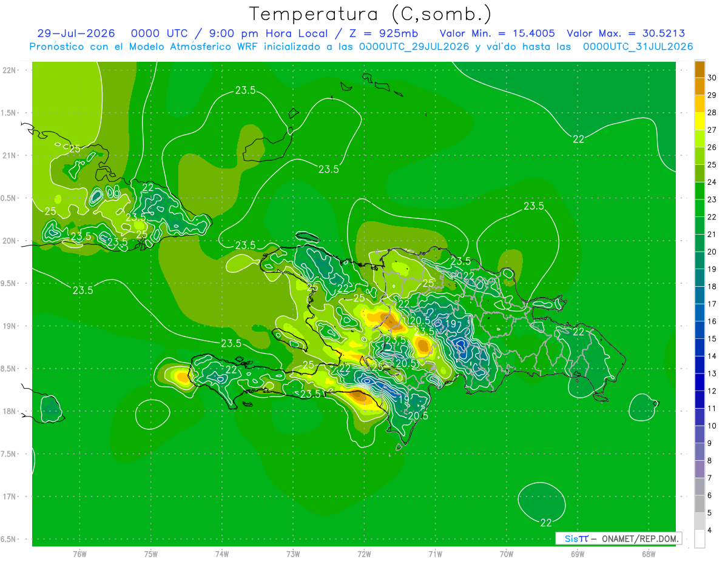Click the '21N' latitude axis label

pyautogui.click(x=9, y=156)
